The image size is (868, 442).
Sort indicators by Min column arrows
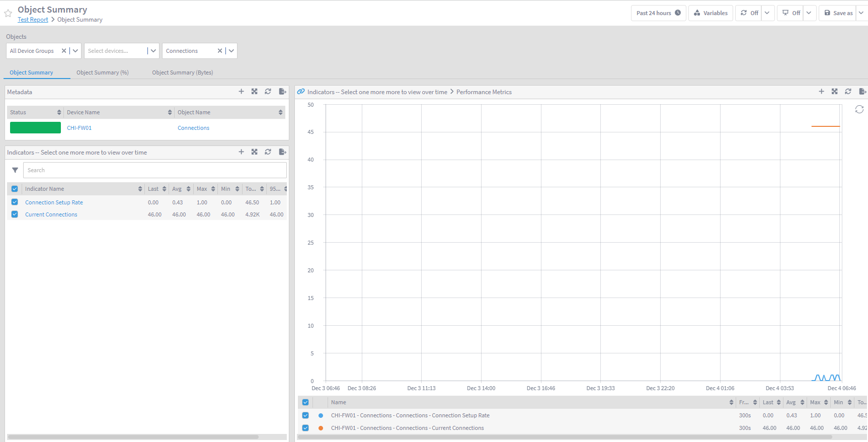pyautogui.click(x=238, y=189)
